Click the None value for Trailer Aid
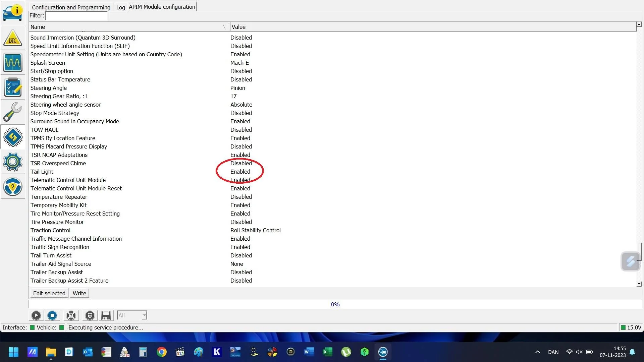Screen dimensions: 644x362 click(237, 264)
